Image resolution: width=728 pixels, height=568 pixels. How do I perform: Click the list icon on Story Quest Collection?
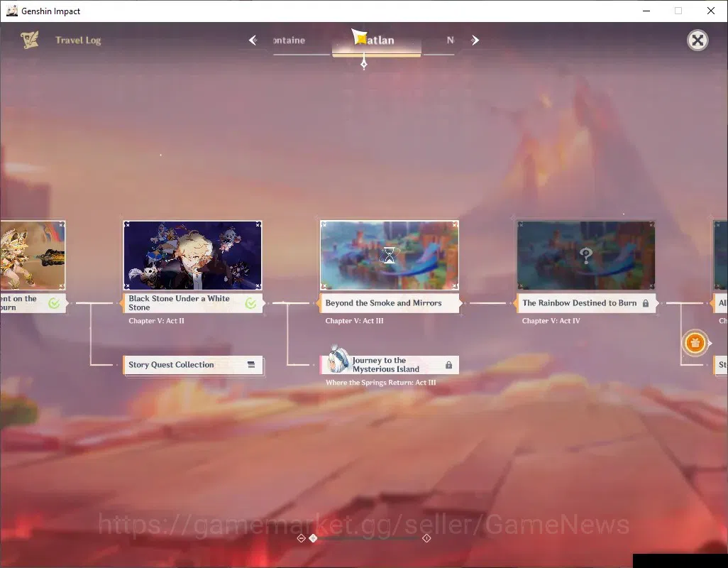(x=251, y=364)
